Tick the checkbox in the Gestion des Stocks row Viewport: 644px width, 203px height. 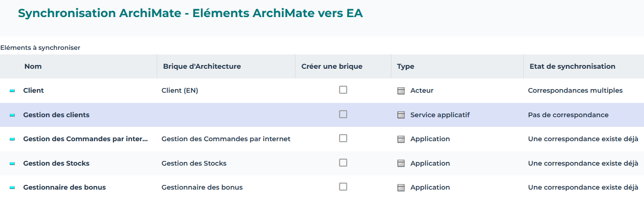(343, 162)
